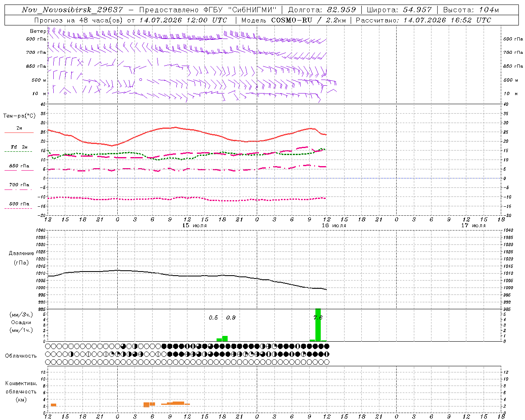Click the Ветер wind panel label
The image size is (525, 420).
click(38, 31)
